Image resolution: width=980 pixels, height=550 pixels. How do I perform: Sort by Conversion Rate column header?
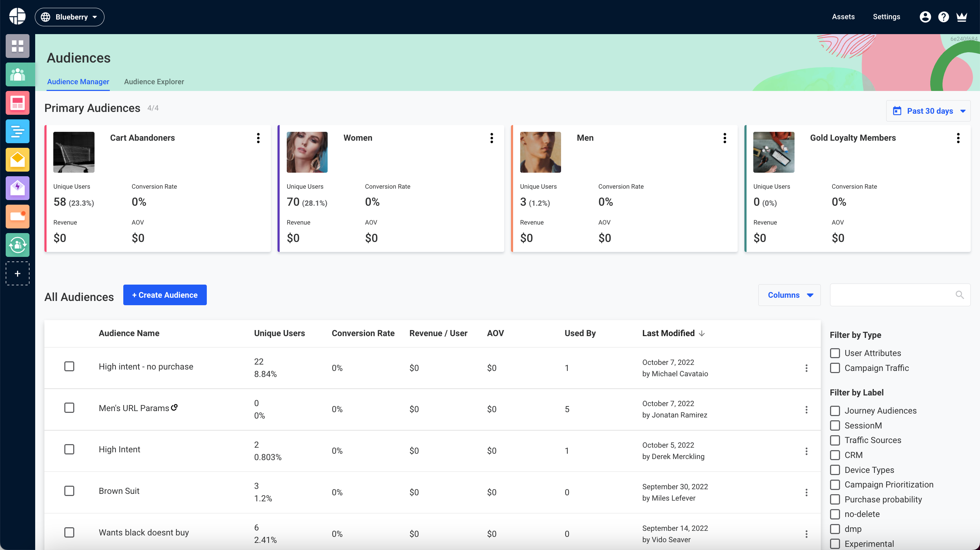coord(363,333)
